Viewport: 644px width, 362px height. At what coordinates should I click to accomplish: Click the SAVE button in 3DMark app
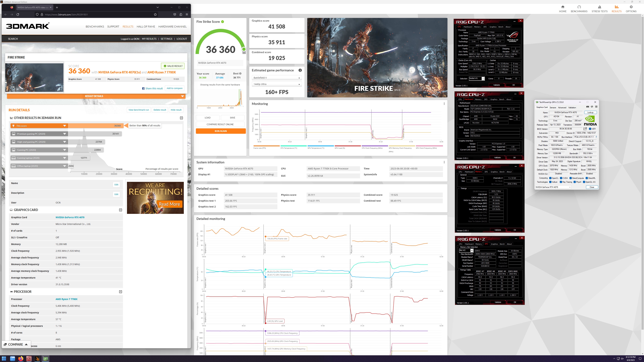(232, 117)
